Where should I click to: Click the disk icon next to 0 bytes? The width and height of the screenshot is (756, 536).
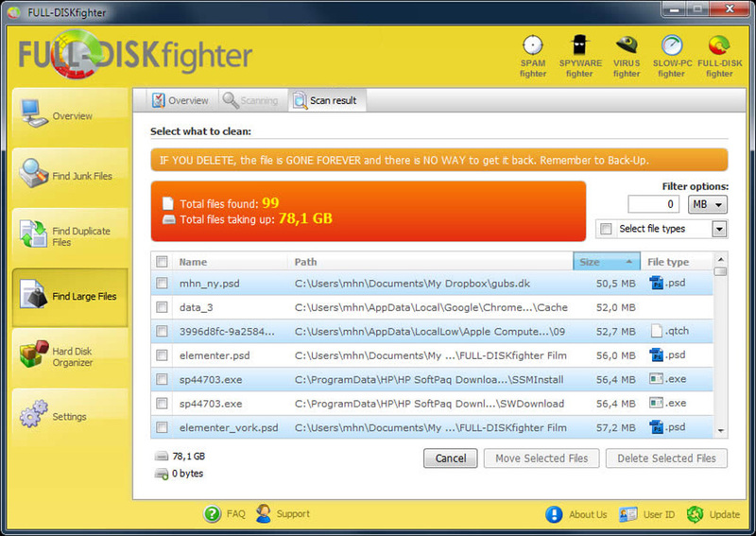click(162, 474)
